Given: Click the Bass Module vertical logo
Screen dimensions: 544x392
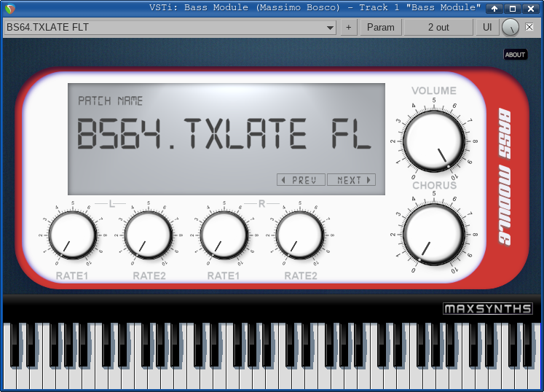Looking at the screenshot, I should coord(505,177).
